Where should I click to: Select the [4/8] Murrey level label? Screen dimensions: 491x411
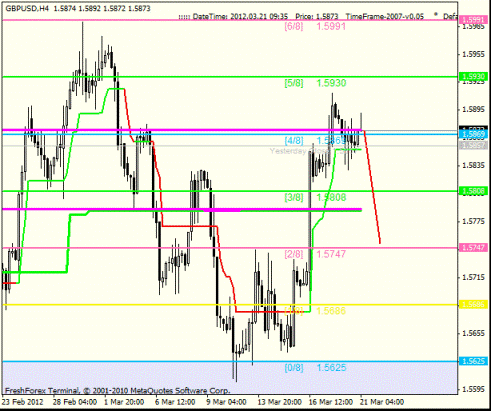pyautogui.click(x=294, y=141)
